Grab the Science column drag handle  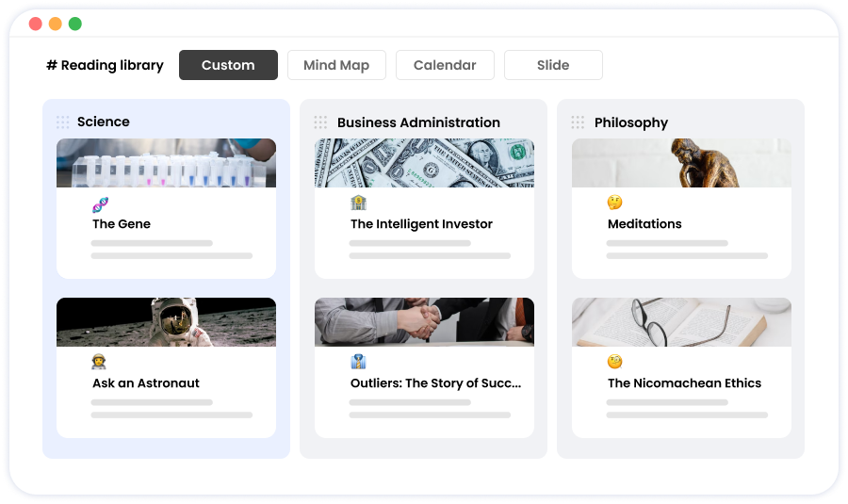click(63, 122)
